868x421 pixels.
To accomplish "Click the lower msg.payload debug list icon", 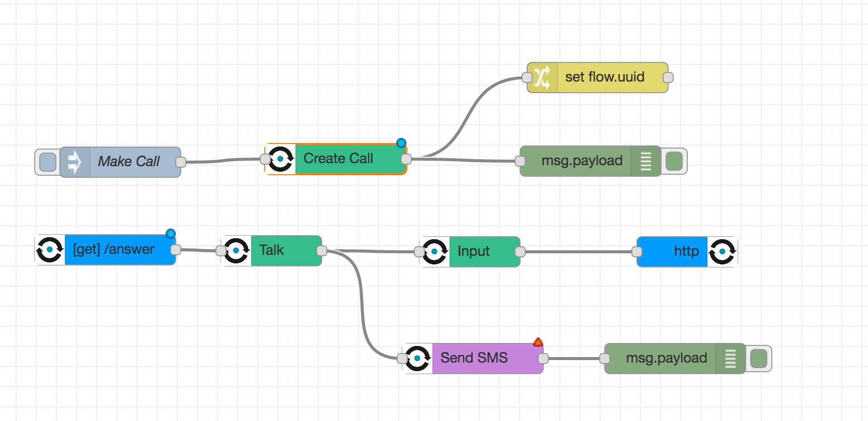I will (x=730, y=359).
